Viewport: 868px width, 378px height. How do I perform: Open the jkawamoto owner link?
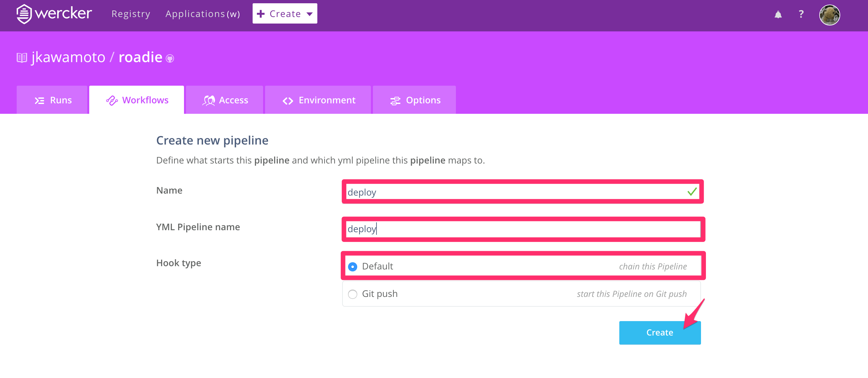pos(68,57)
